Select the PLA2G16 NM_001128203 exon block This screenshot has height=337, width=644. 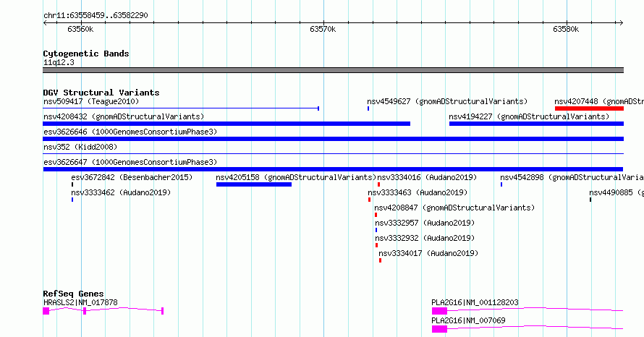[439, 311]
